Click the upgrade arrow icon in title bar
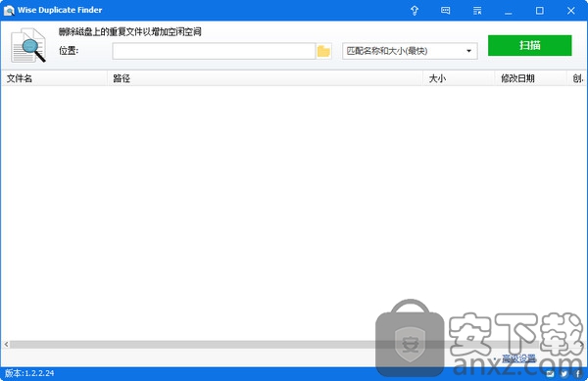This screenshot has height=381, width=588. click(x=415, y=11)
